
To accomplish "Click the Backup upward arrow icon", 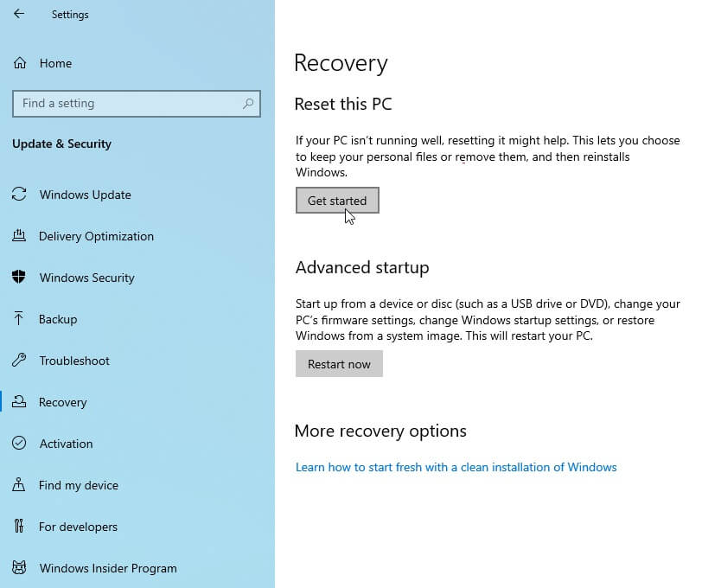I will pos(19,318).
